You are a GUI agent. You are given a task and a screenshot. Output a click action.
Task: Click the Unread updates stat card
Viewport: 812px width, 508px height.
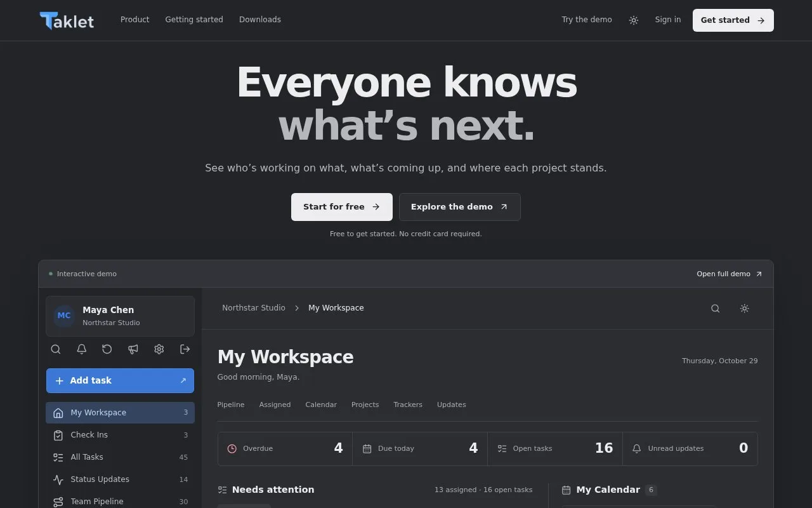click(x=690, y=449)
